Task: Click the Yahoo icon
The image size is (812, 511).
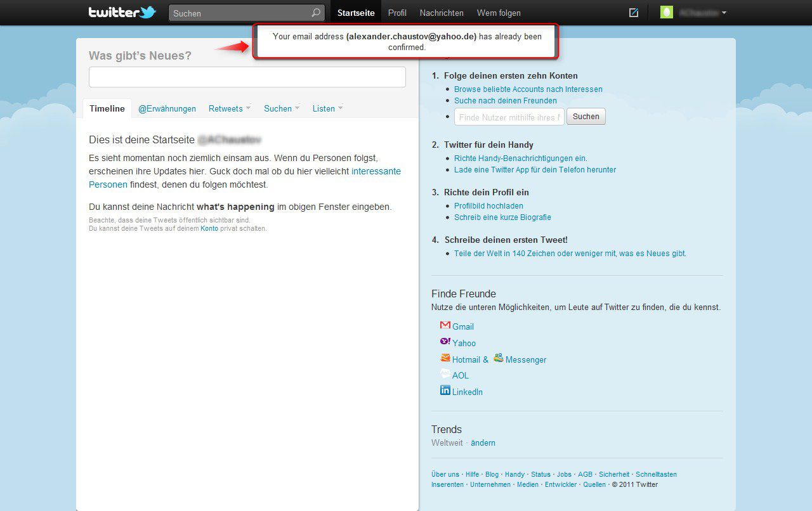Action: (445, 342)
